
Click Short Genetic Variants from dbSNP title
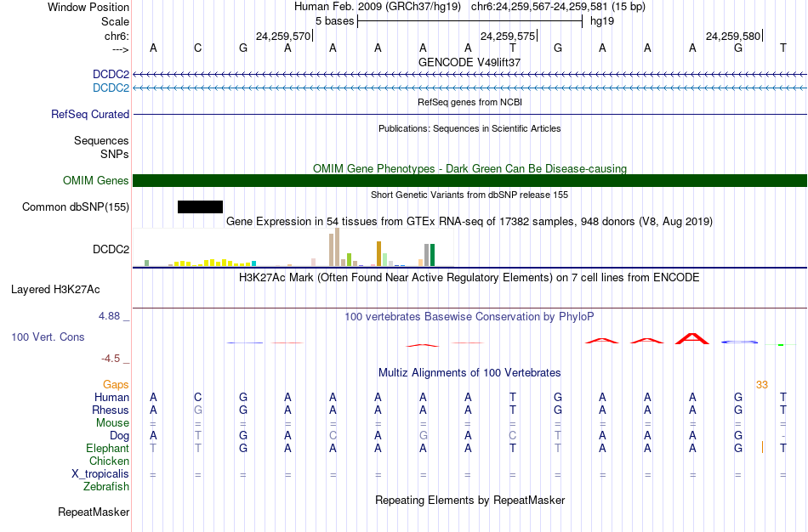tap(469, 195)
